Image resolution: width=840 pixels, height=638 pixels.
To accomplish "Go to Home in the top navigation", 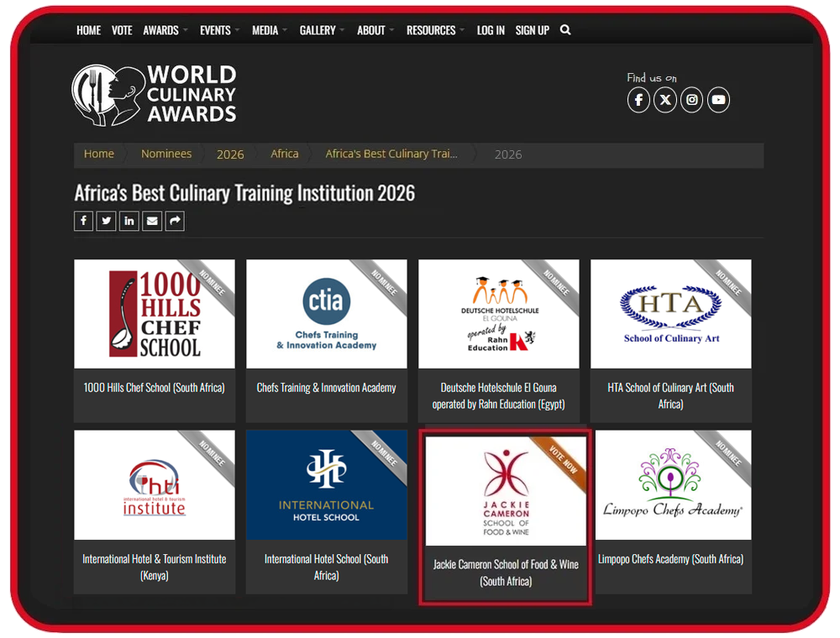I will pos(88,30).
